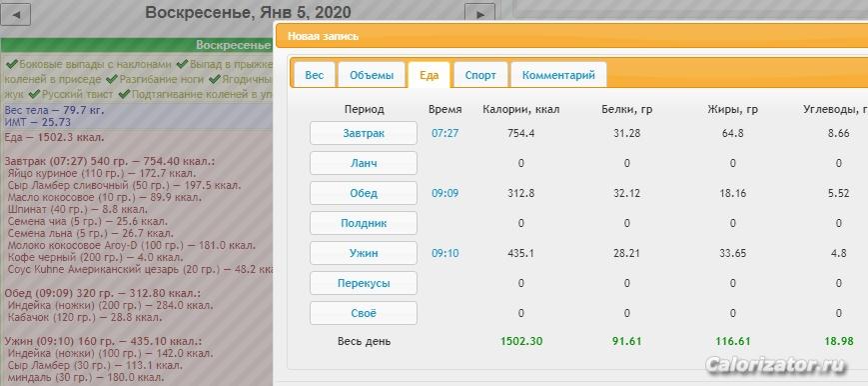The width and height of the screenshot is (868, 386).
Task: Click checkmark next to Русский твист
Action: click(34, 94)
